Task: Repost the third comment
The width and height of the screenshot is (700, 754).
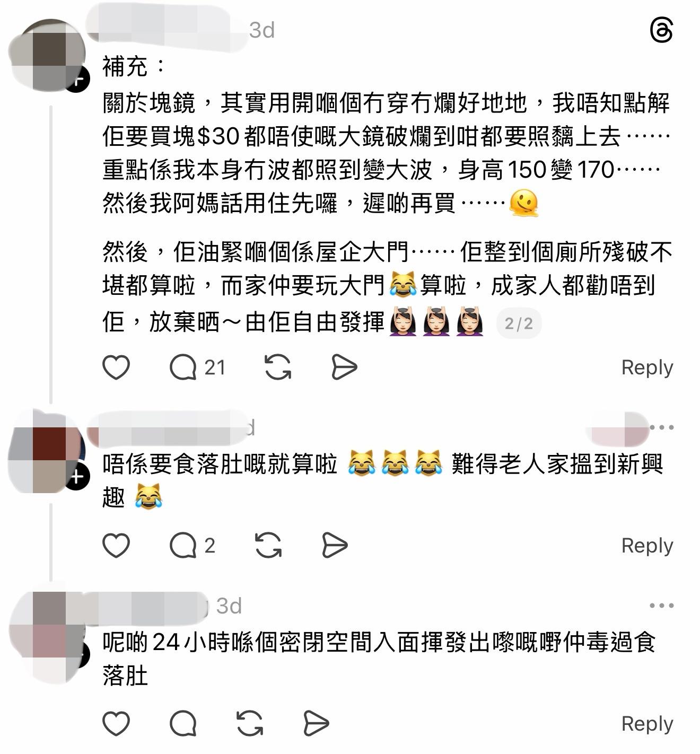Action: tap(249, 724)
